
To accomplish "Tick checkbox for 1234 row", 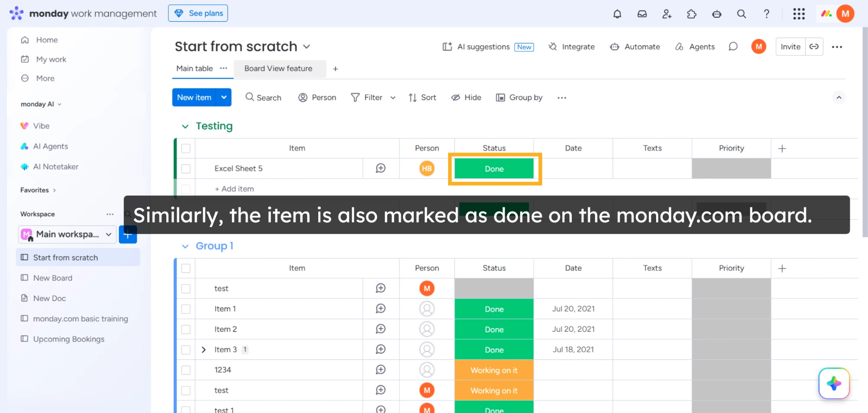I will [186, 370].
